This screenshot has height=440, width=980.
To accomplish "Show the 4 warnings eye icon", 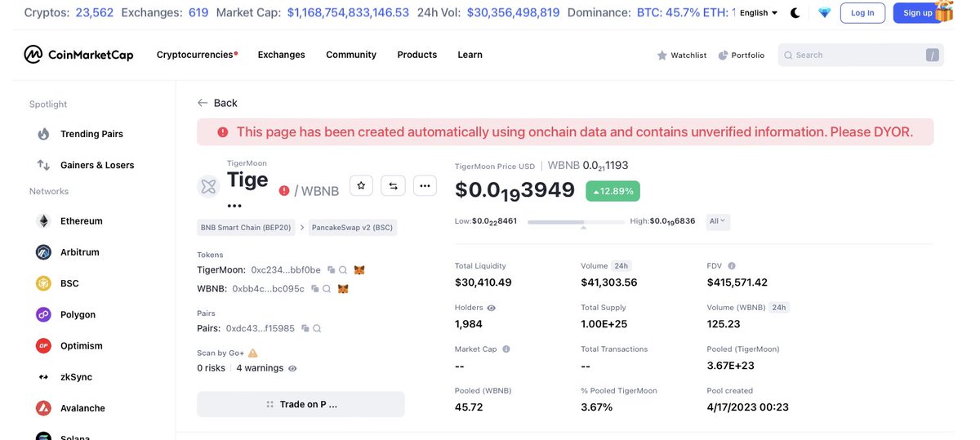I will point(292,368).
